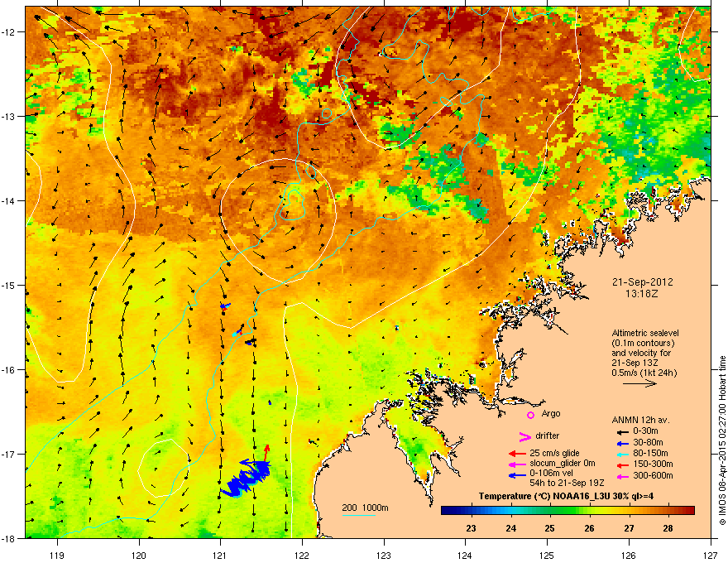Click the '54h to 21-Sep 19Z' text
The width and height of the screenshot is (728, 563).
pyautogui.click(x=567, y=484)
